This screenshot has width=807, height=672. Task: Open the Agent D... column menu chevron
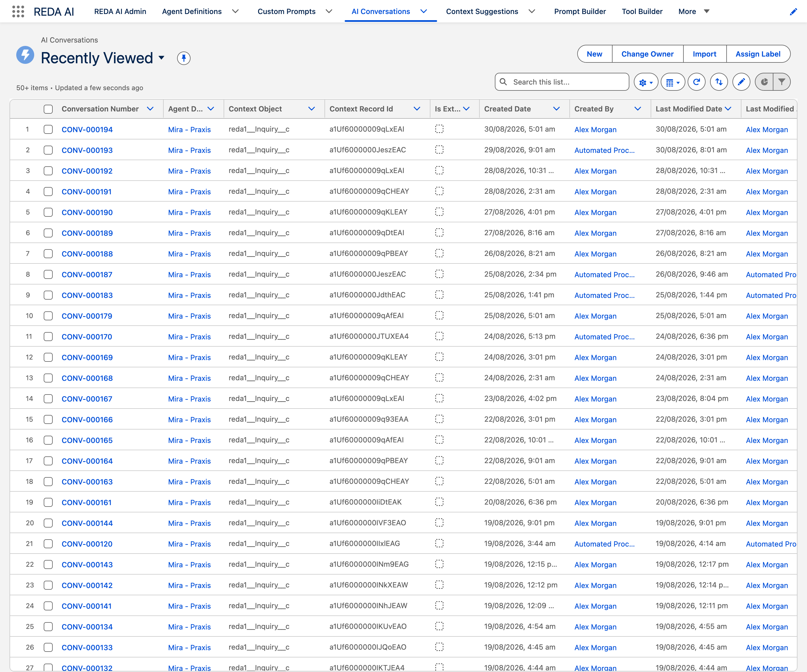[211, 109]
